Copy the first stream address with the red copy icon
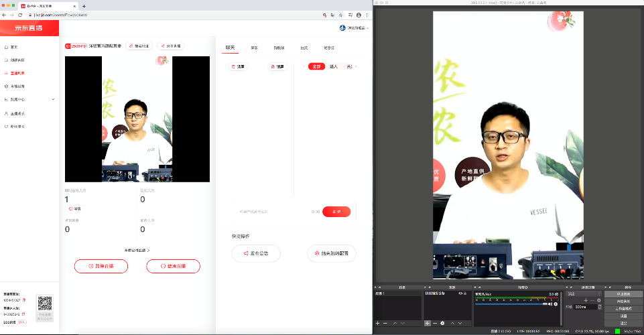644x335 pixels. click(24, 300)
